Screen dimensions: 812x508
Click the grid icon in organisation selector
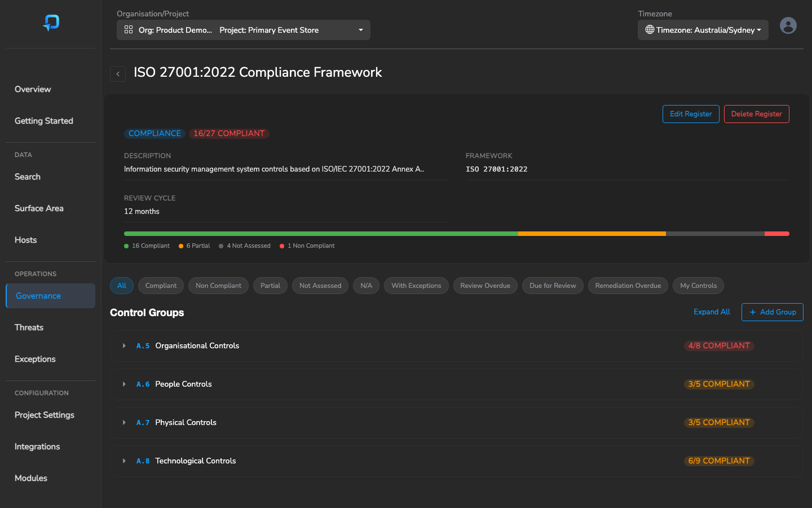(x=129, y=30)
